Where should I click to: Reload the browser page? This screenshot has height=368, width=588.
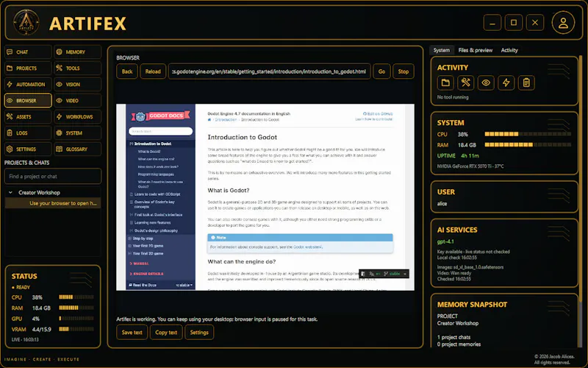(x=153, y=71)
